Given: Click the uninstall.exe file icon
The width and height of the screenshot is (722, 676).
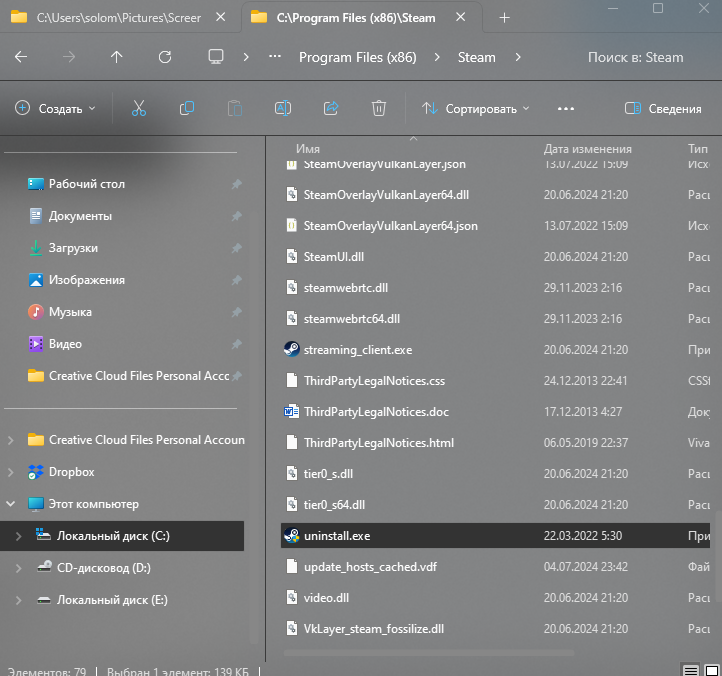Looking at the screenshot, I should 291,536.
